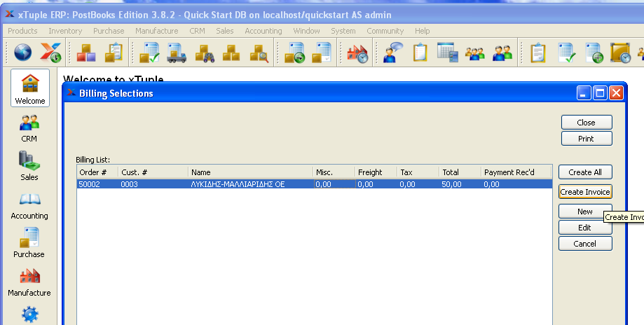Image resolution: width=644 pixels, height=325 pixels.
Task: Click the Edit button
Action: click(585, 228)
